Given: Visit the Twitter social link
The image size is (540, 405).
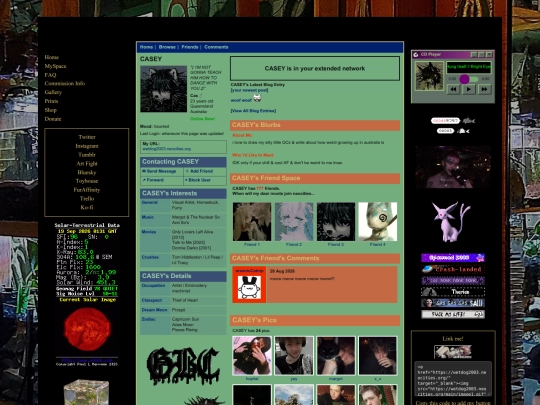Looking at the screenshot, I should [x=87, y=137].
